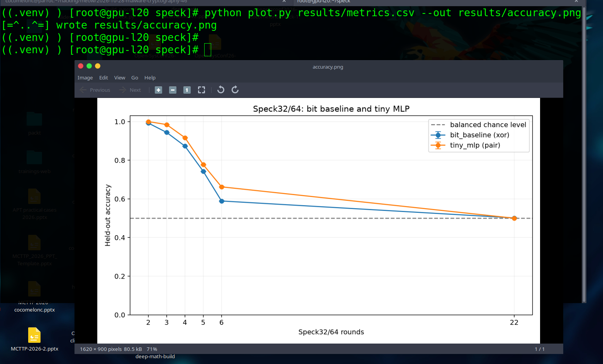
Task: Rotate image clockwise icon
Action: point(235,90)
